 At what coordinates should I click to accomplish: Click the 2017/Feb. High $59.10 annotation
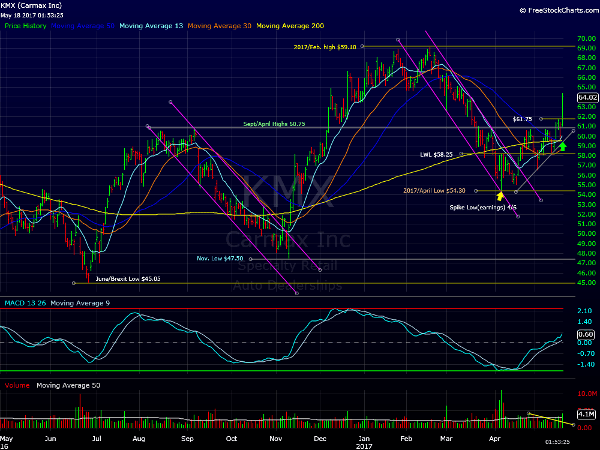coord(325,47)
